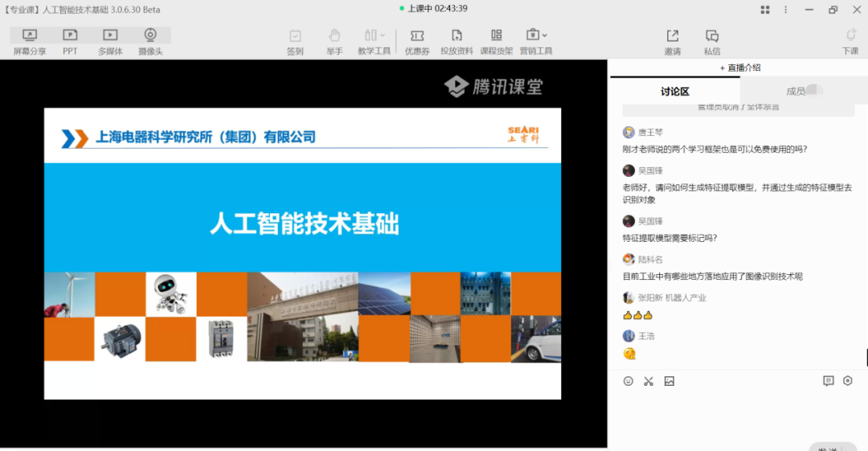The width and height of the screenshot is (868, 451).
Task: Expand the 营销工具 dropdown
Action: pos(536,41)
